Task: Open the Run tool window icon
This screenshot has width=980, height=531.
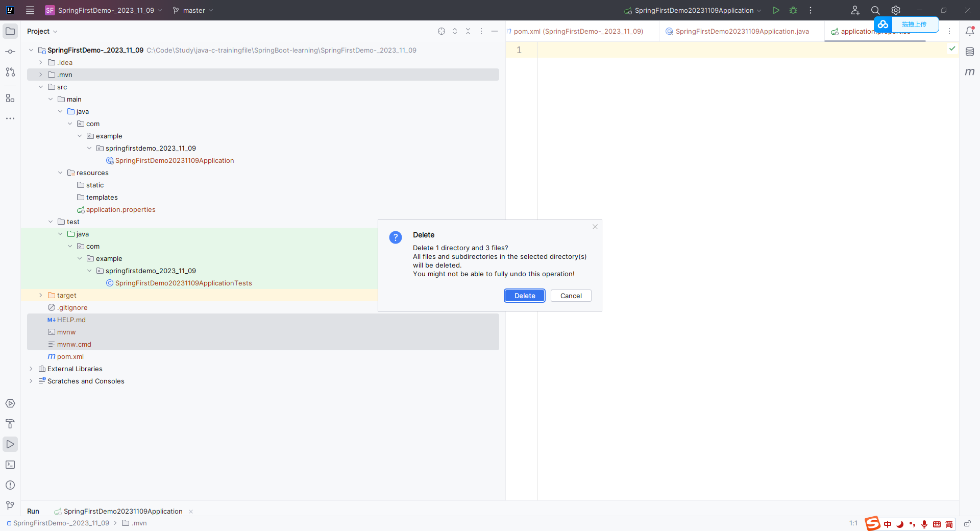Action: [10, 444]
